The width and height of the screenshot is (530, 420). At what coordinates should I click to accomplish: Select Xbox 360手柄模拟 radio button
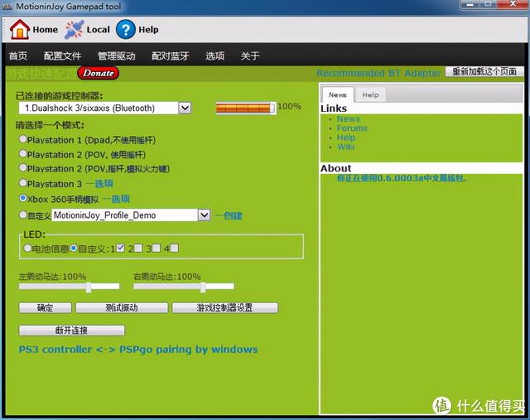pos(23,198)
